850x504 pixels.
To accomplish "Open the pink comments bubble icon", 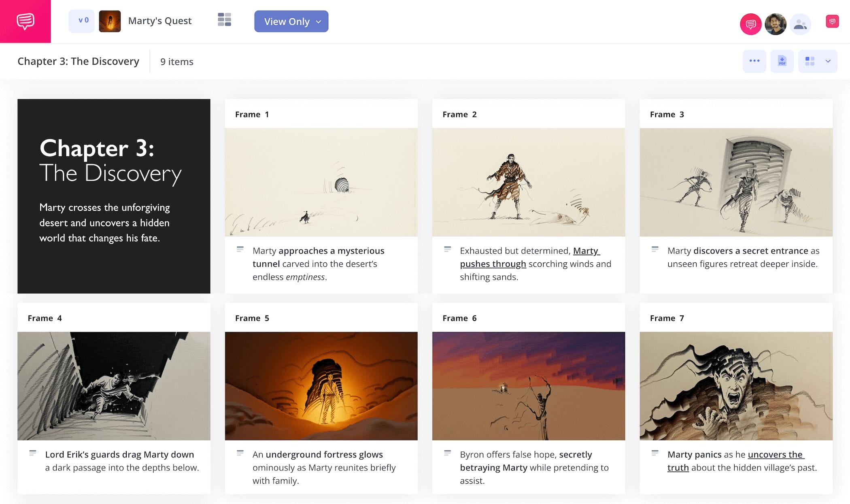I will click(x=750, y=24).
